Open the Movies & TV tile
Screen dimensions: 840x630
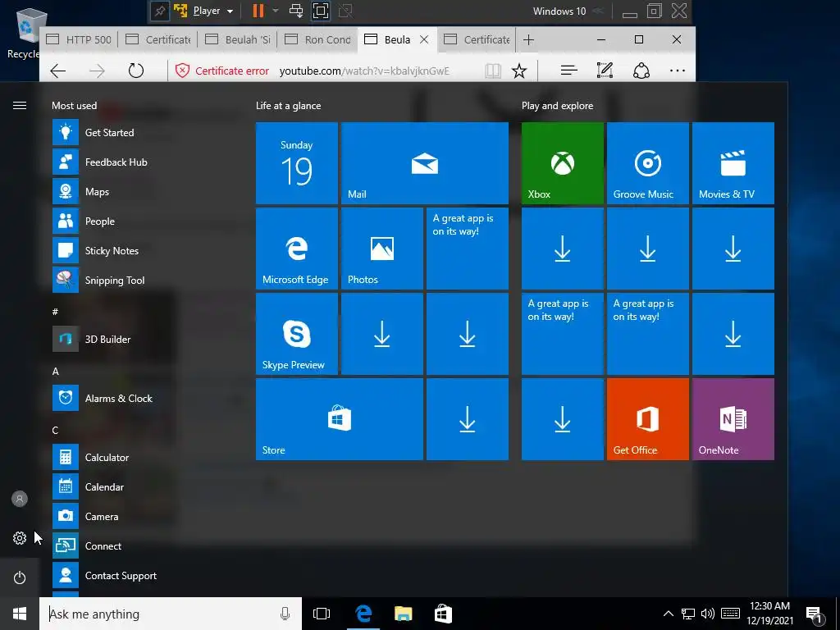pyautogui.click(x=733, y=163)
